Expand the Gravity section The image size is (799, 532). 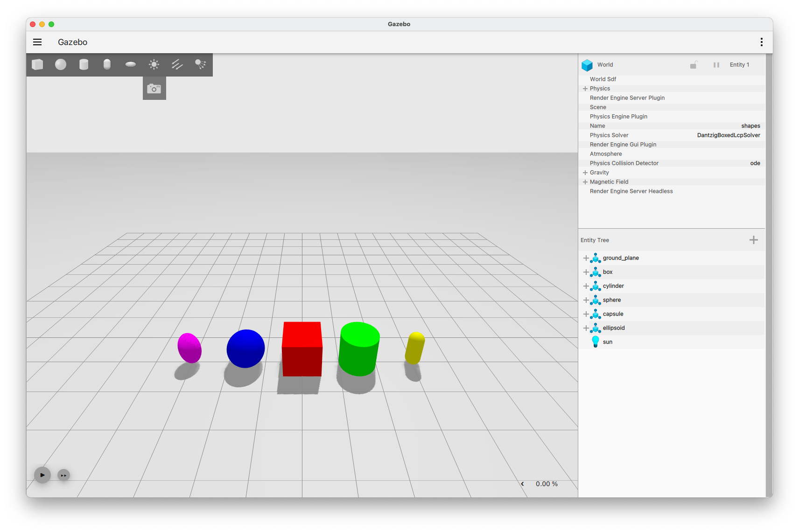point(585,173)
